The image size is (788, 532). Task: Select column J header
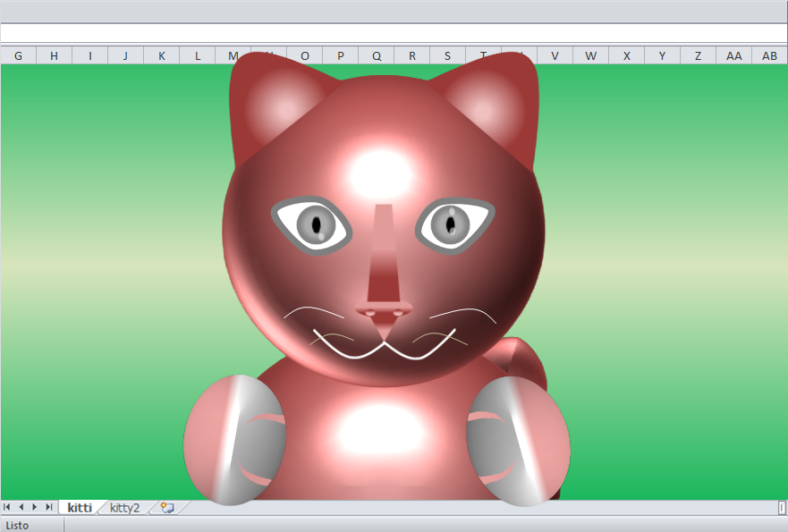click(125, 55)
